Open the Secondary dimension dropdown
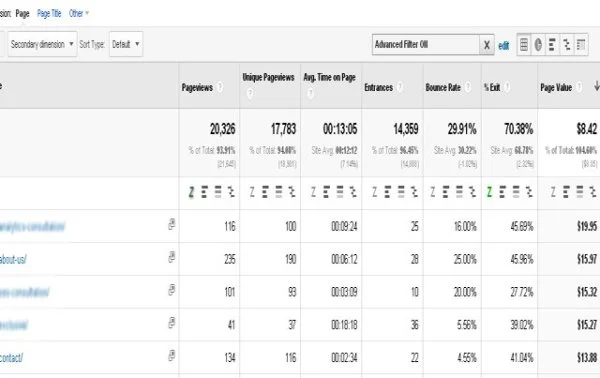This screenshot has width=600, height=378. click(x=42, y=44)
